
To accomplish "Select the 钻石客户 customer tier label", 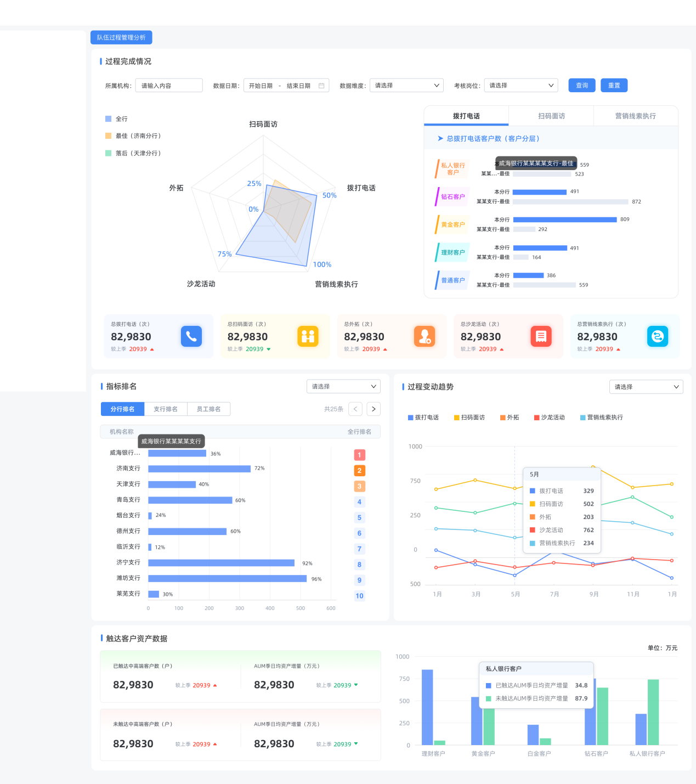I will pyautogui.click(x=453, y=197).
